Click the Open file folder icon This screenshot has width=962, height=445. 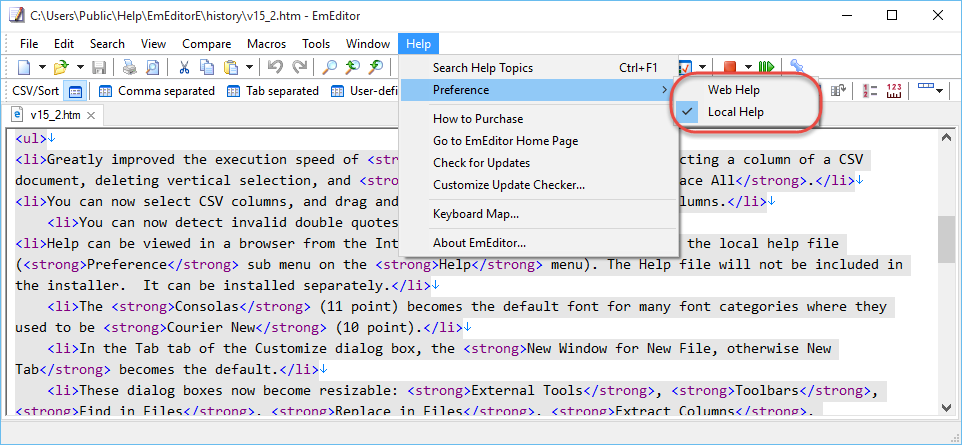pyautogui.click(x=61, y=66)
